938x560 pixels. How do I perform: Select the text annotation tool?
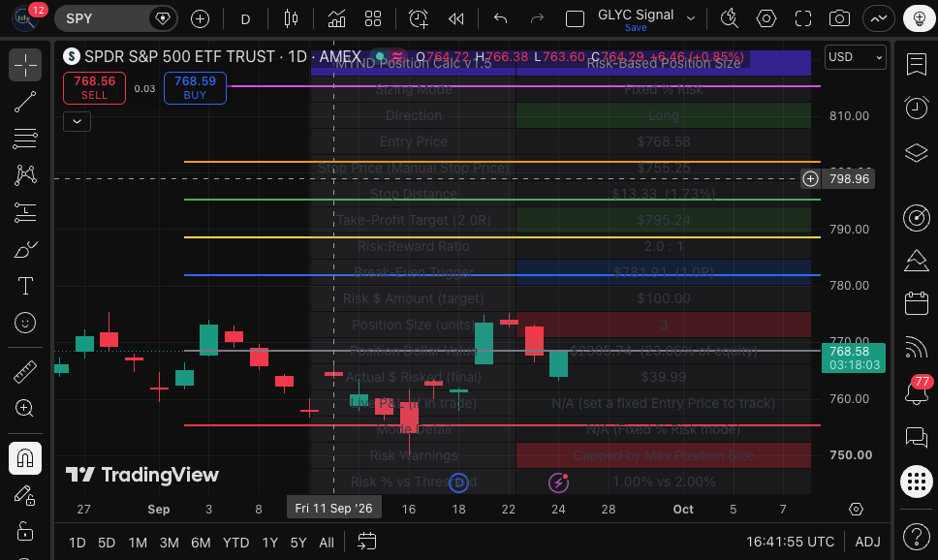(x=25, y=286)
